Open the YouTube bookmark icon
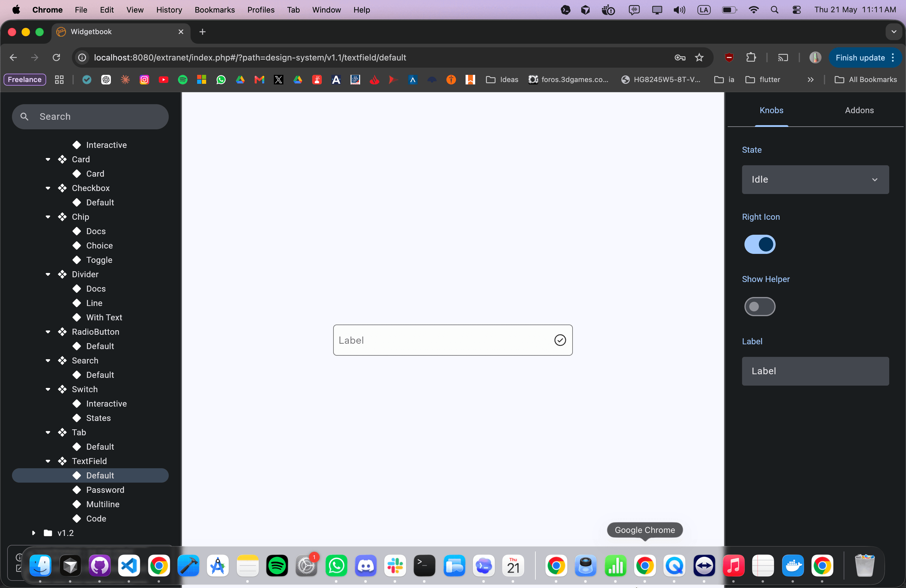The width and height of the screenshot is (906, 588). click(x=163, y=80)
